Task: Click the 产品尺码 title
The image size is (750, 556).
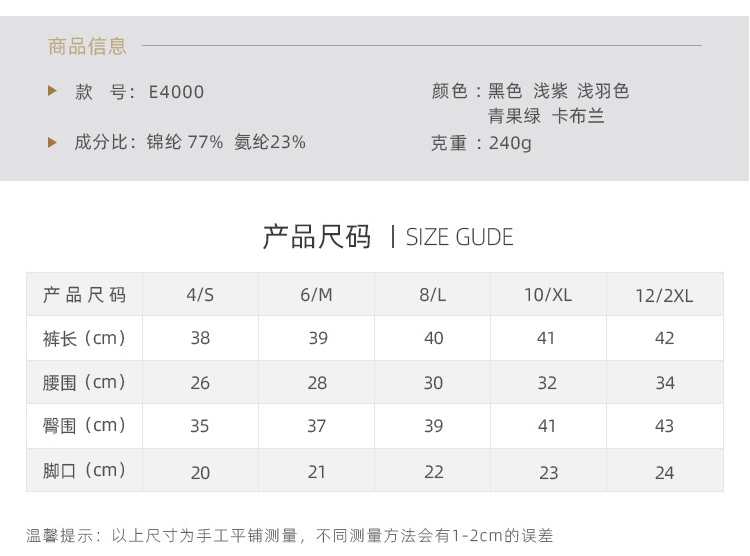Action: 316,237
